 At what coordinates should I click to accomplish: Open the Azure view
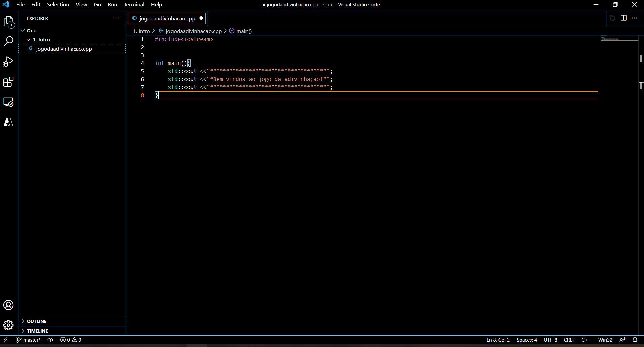(8, 122)
